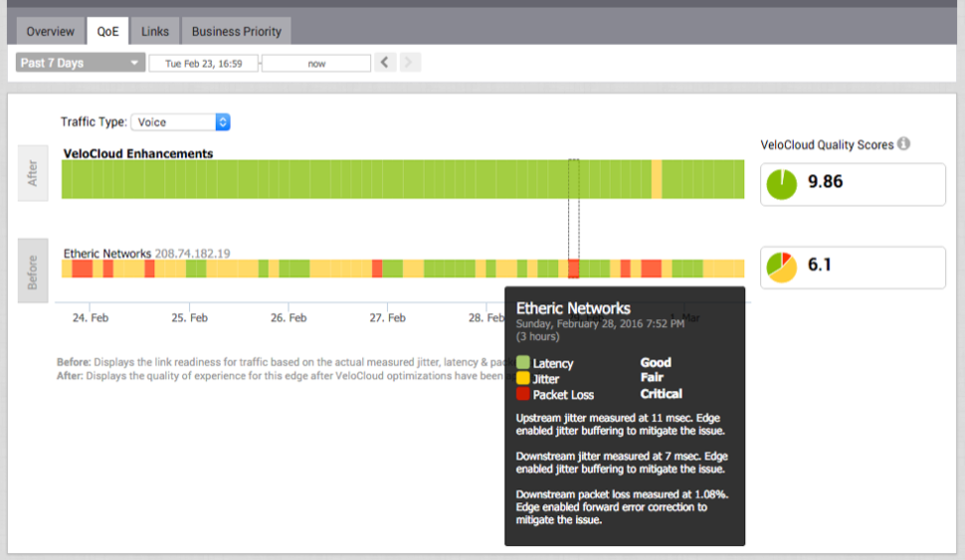The width and height of the screenshot is (965, 560).
Task: Open the Traffic Type Voice dropdown
Action: coord(180,121)
